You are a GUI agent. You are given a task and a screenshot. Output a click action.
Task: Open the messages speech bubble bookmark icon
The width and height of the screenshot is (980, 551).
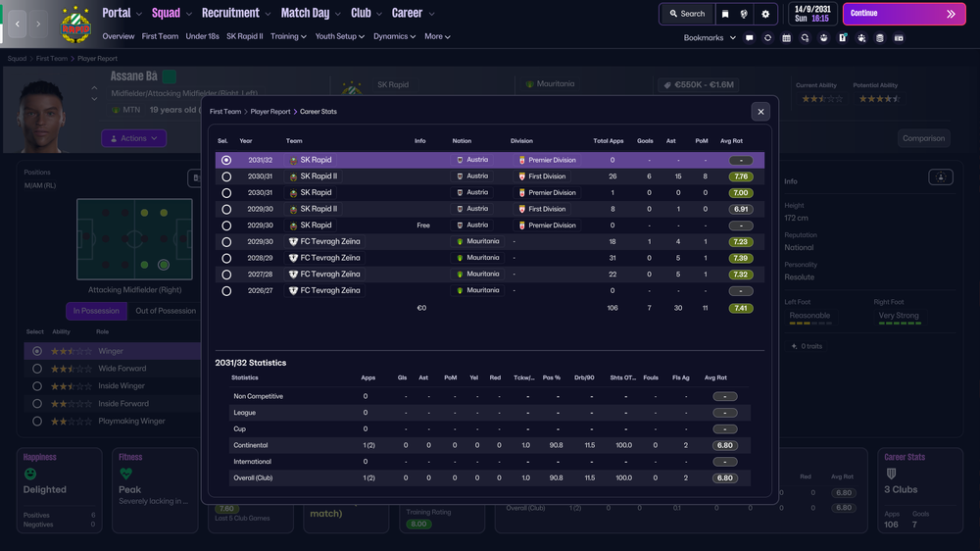[x=750, y=38]
